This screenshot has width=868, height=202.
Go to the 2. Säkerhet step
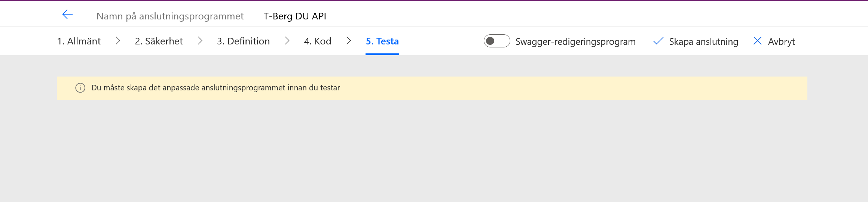[x=159, y=41]
